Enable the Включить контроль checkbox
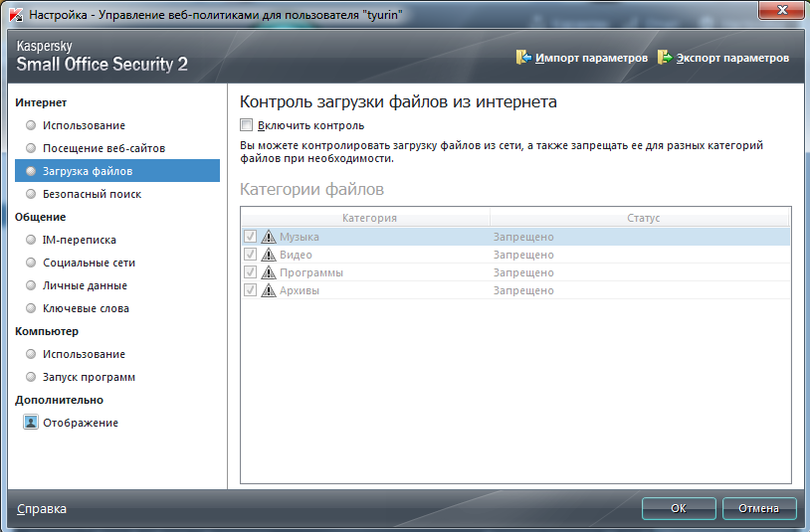Viewport: 810px width, 532px height. pos(247,125)
